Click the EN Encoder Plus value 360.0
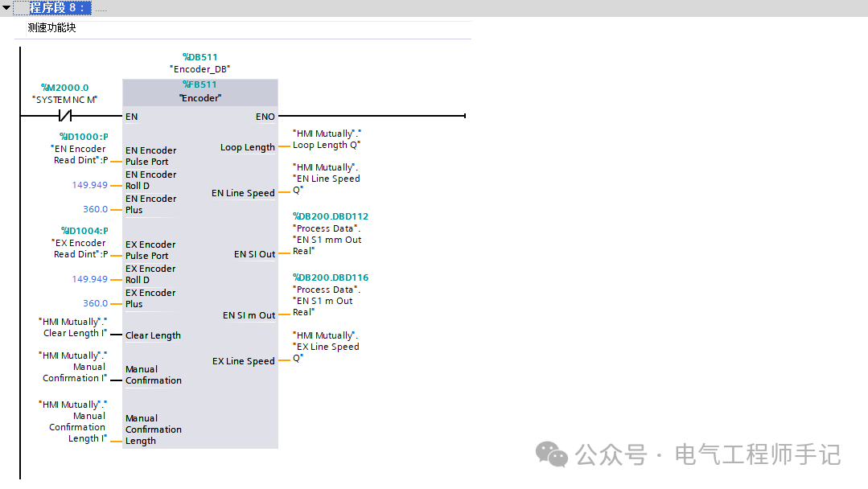This screenshot has width=868, height=489. pos(95,209)
